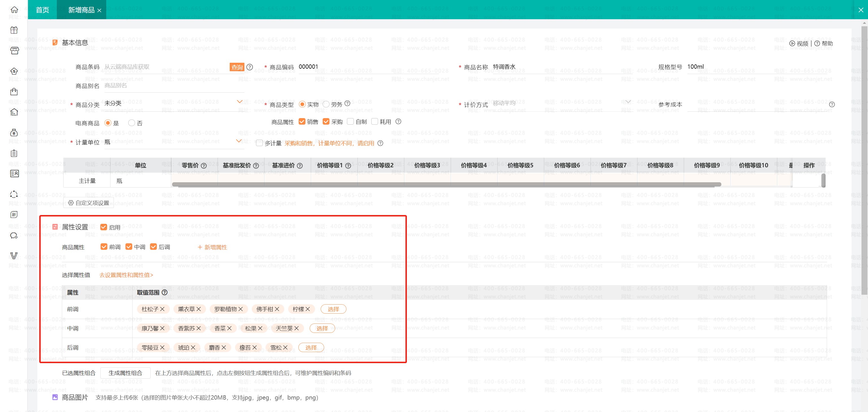Viewport: 868px width, 412px height.
Task: Open the V logo sidebar icon
Action: (14, 256)
